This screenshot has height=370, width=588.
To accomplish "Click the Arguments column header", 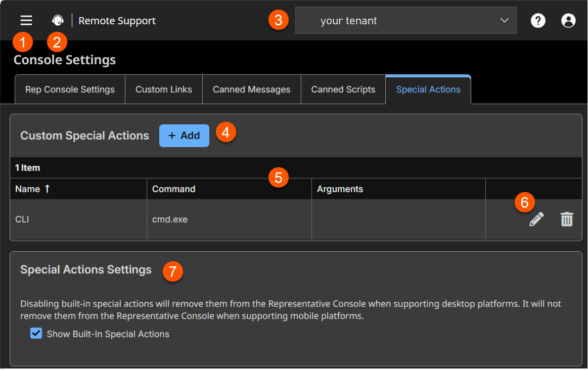I will [x=340, y=189].
